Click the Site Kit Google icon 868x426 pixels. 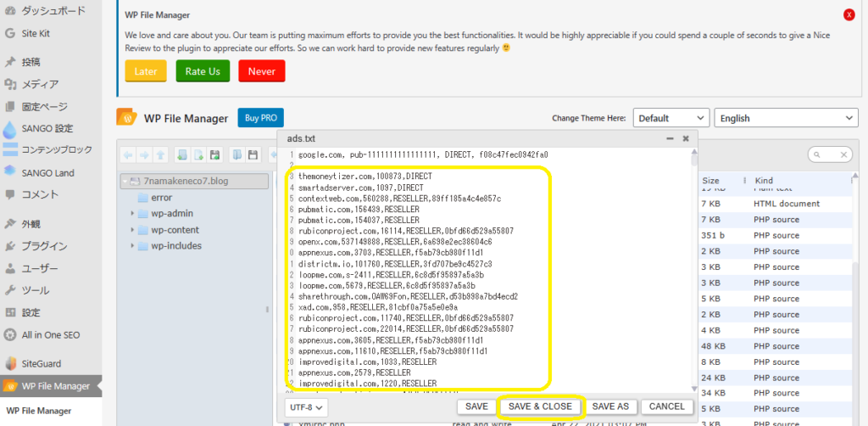[9, 33]
